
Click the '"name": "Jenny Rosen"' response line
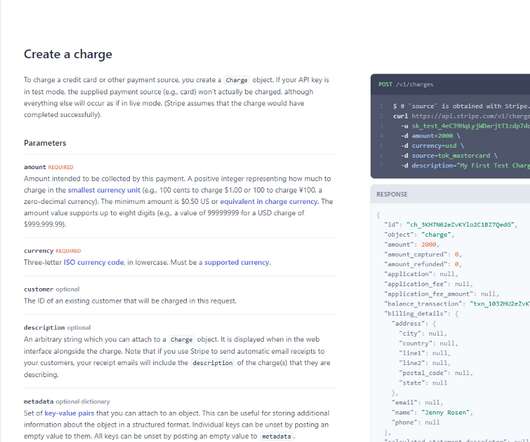click(432, 412)
